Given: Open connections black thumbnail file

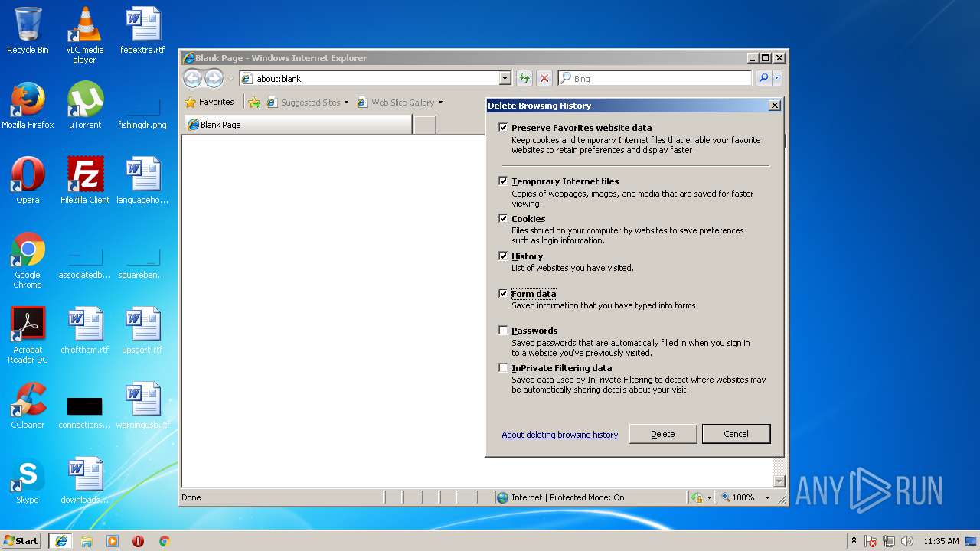Looking at the screenshot, I should point(85,412).
